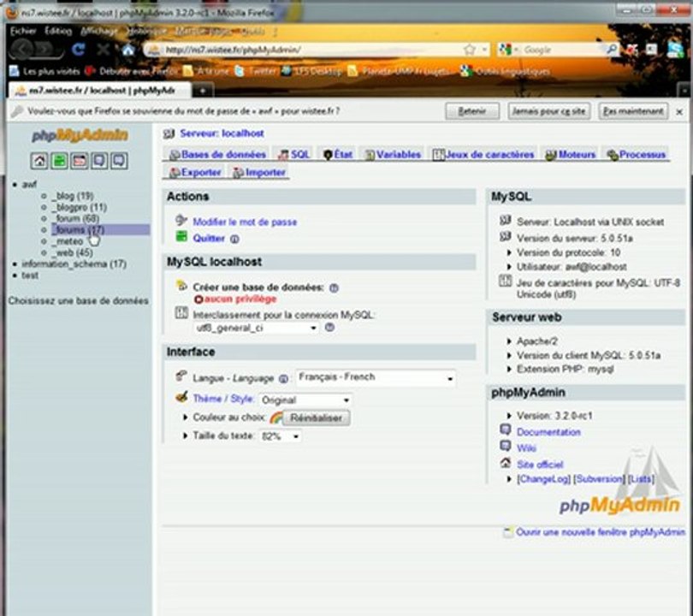Click the help icon next to Quitter

234,239
